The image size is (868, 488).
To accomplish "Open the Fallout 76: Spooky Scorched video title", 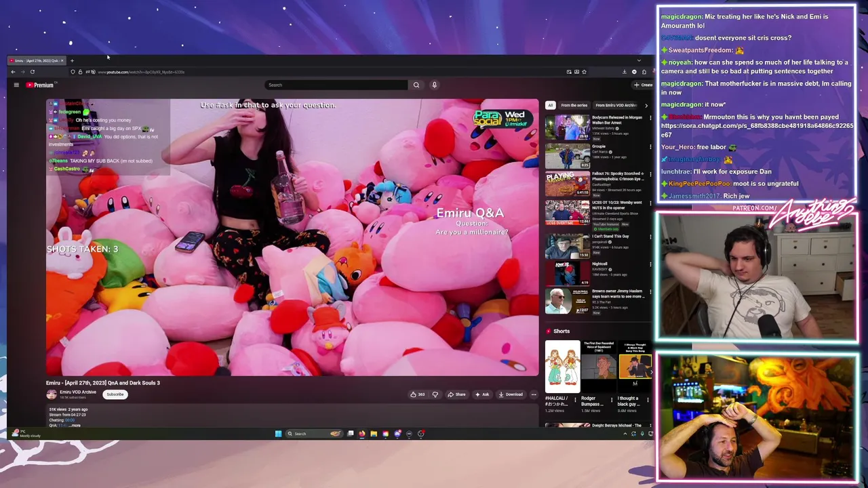I will pos(618,176).
